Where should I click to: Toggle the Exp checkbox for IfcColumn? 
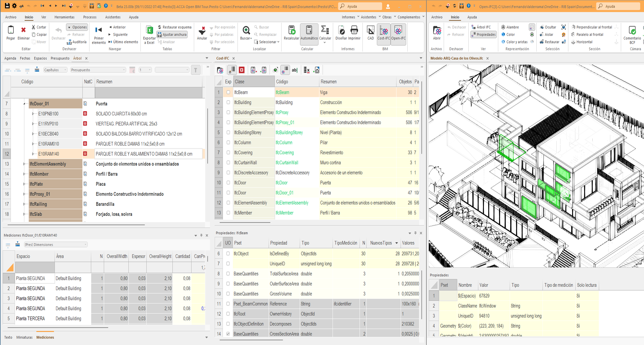228,142
